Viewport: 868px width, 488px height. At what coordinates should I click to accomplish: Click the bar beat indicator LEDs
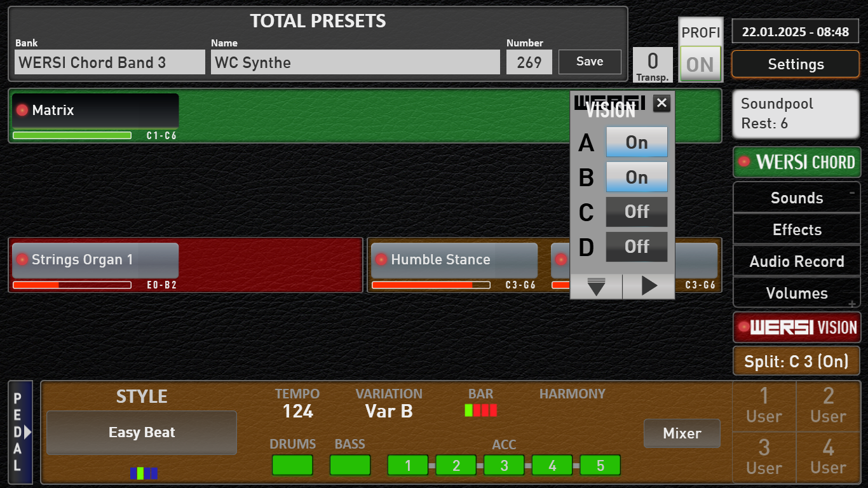click(x=481, y=410)
